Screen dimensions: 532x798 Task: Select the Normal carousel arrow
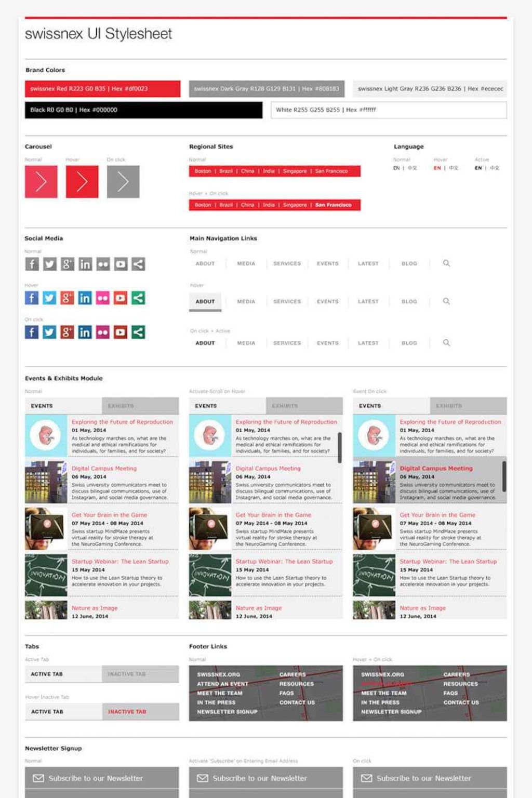pos(41,182)
